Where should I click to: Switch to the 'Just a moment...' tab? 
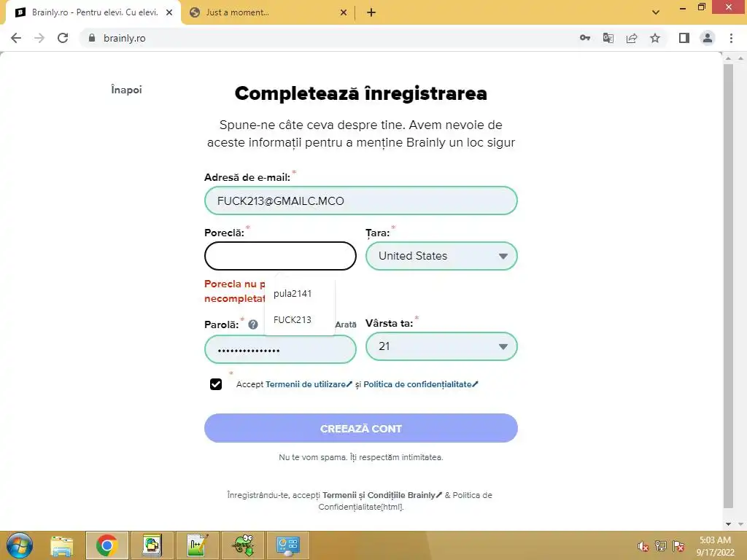(268, 13)
